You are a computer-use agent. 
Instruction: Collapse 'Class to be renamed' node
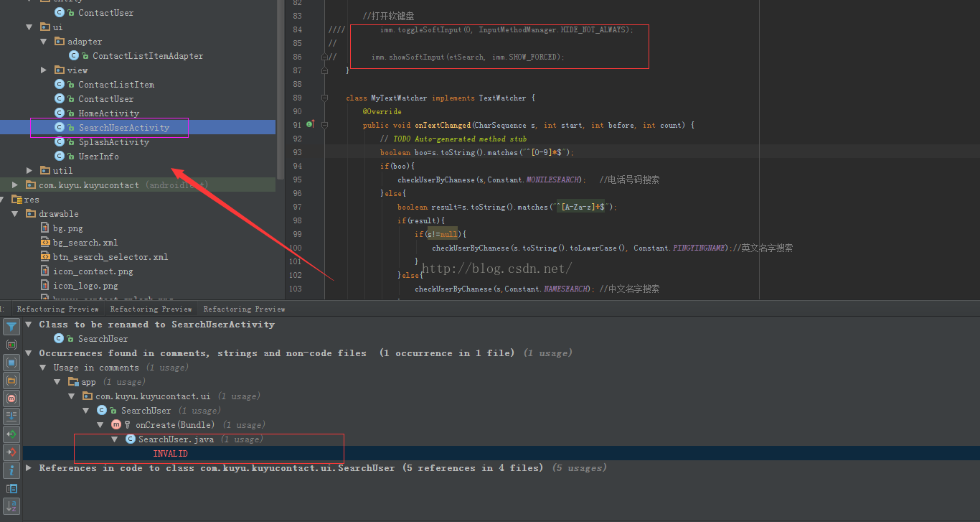tap(29, 325)
